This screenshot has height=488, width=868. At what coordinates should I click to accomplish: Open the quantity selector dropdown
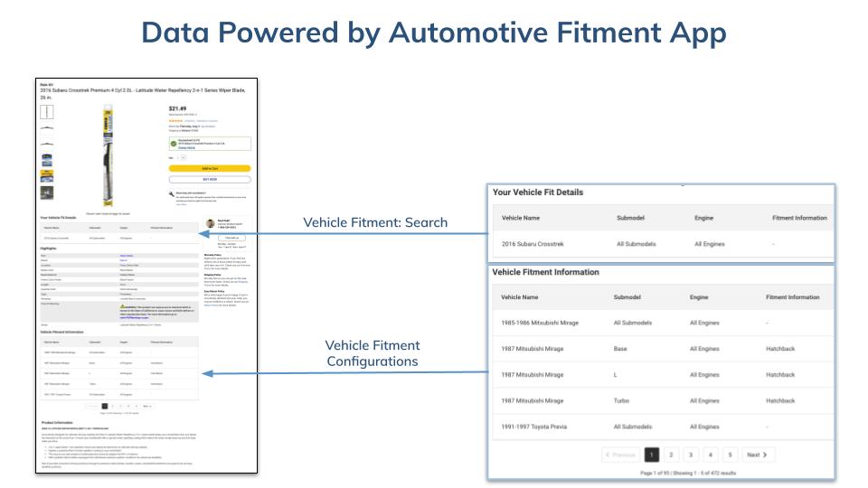coord(181,157)
